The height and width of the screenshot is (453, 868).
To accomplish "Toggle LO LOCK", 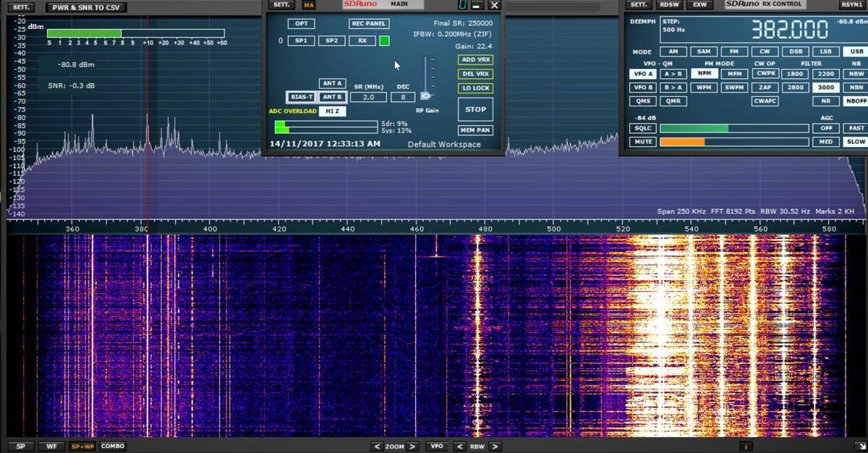I will (x=475, y=88).
